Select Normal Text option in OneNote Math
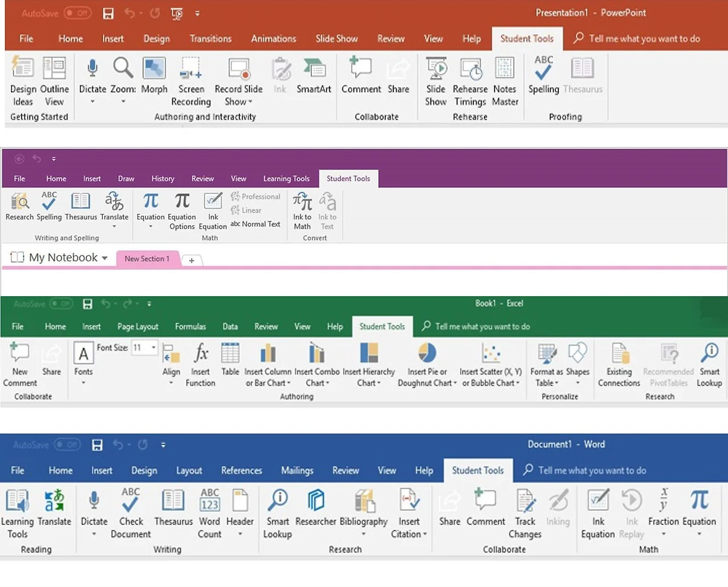Image resolution: width=728 pixels, height=587 pixels. 255,224
